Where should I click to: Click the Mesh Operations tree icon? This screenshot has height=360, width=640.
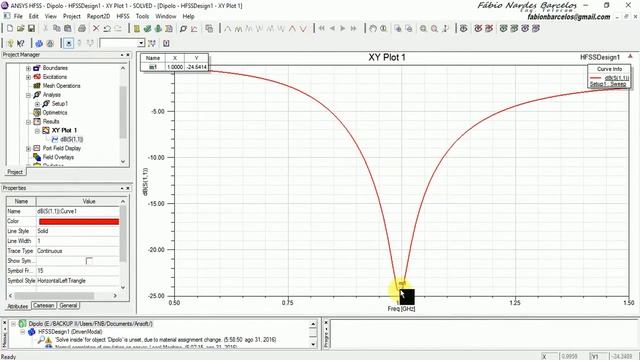(37, 86)
